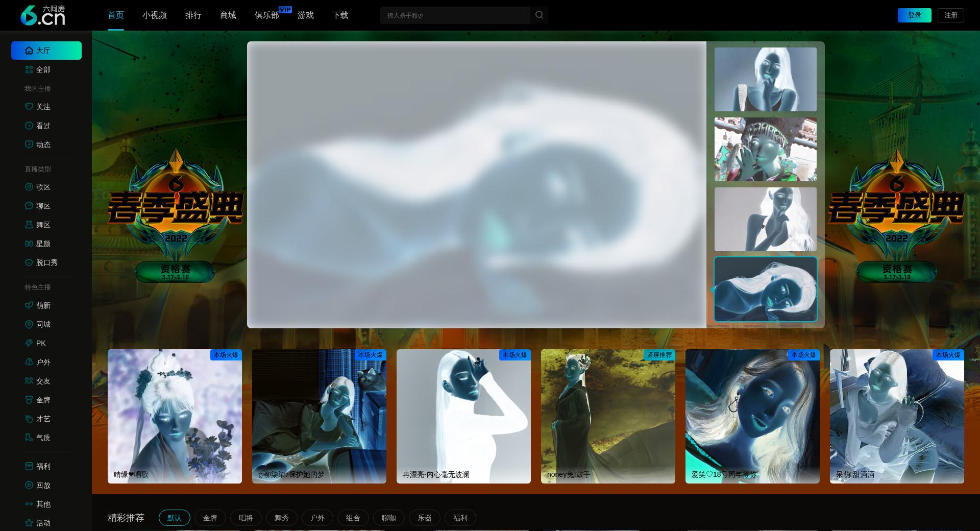The width and height of the screenshot is (980, 531).
Task: Click the clock icon beside 看过
Action: [29, 126]
